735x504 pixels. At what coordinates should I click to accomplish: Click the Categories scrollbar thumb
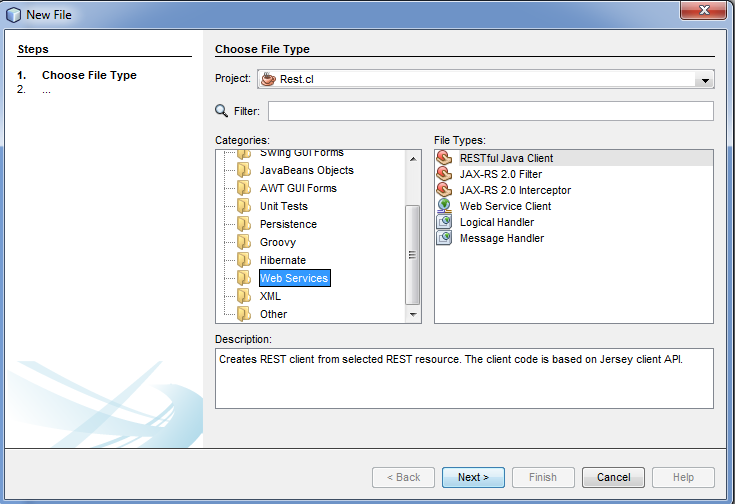point(412,255)
